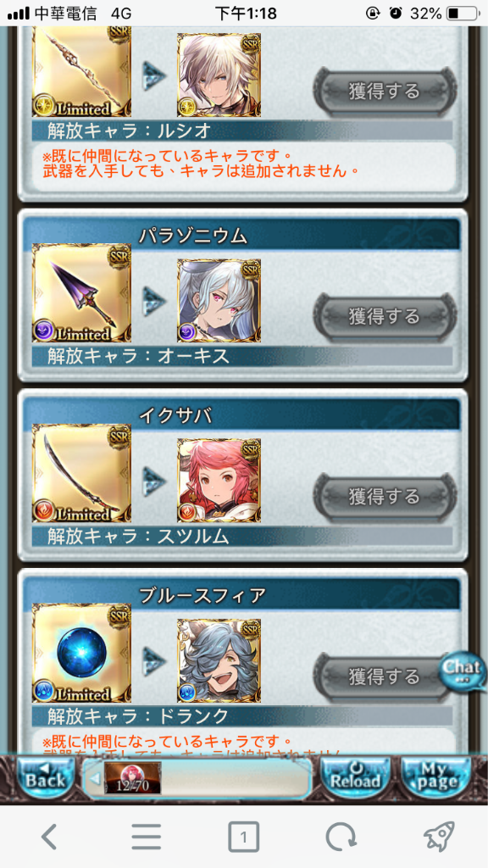Screen dimensions: 488x868
Task: Tap the Chat bubble icon
Action: coord(463,672)
